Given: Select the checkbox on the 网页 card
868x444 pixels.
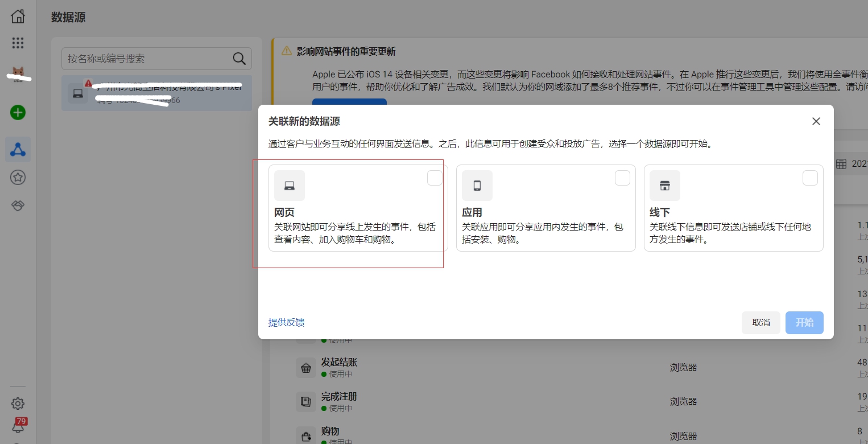Looking at the screenshot, I should pos(435,178).
